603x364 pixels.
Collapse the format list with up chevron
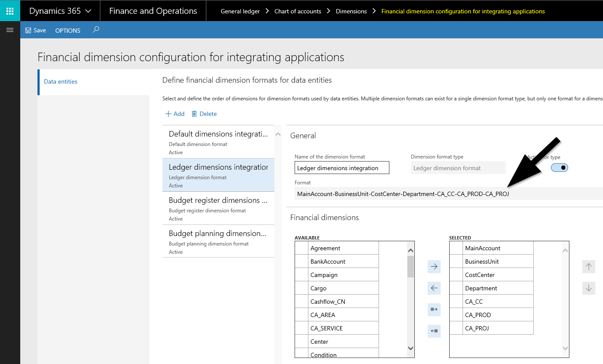point(278,134)
